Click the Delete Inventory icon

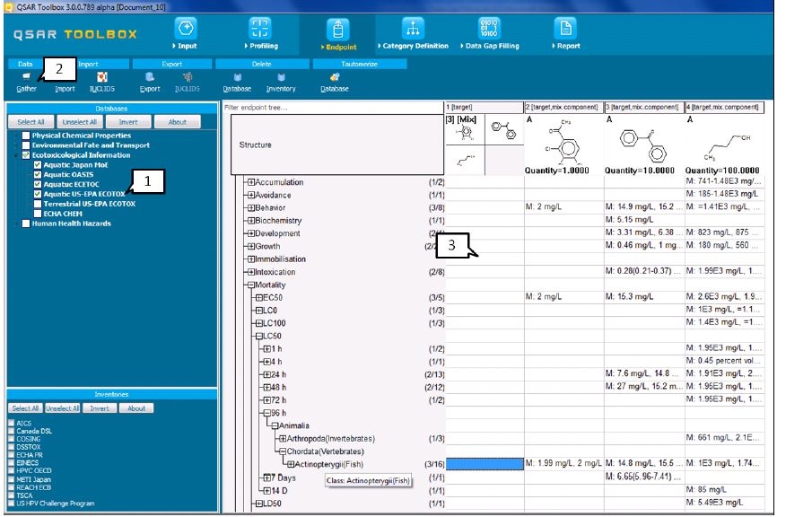click(x=281, y=77)
